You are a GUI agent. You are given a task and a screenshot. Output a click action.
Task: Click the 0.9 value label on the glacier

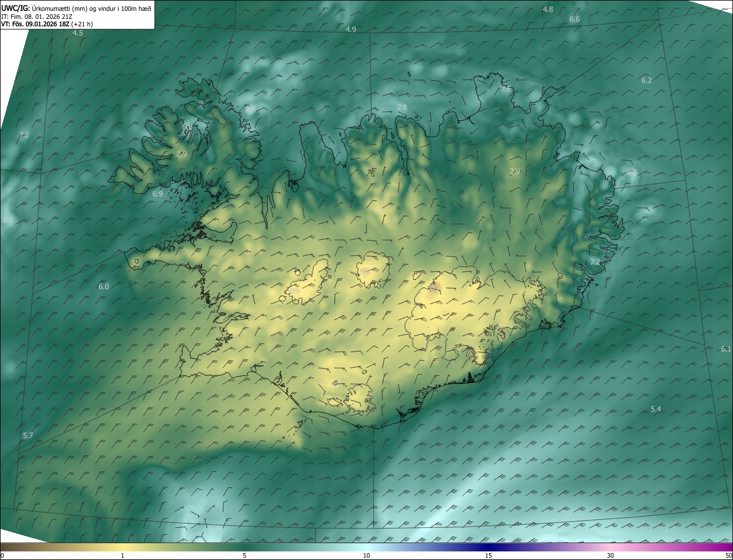294,291
